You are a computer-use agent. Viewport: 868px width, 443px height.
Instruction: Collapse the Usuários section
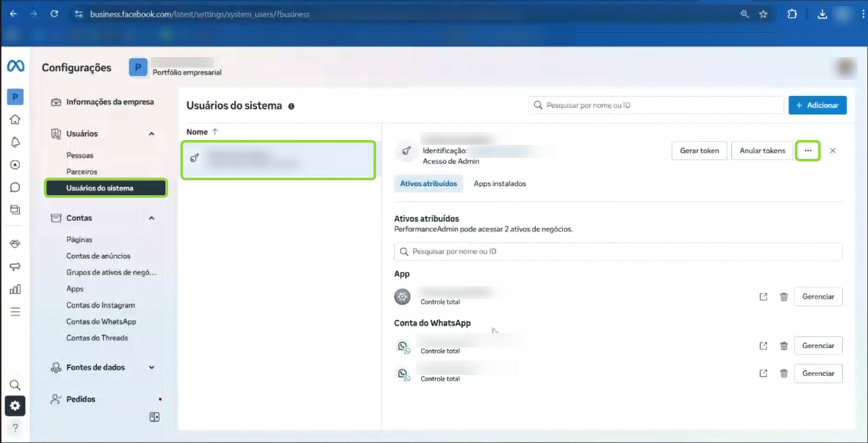(151, 134)
